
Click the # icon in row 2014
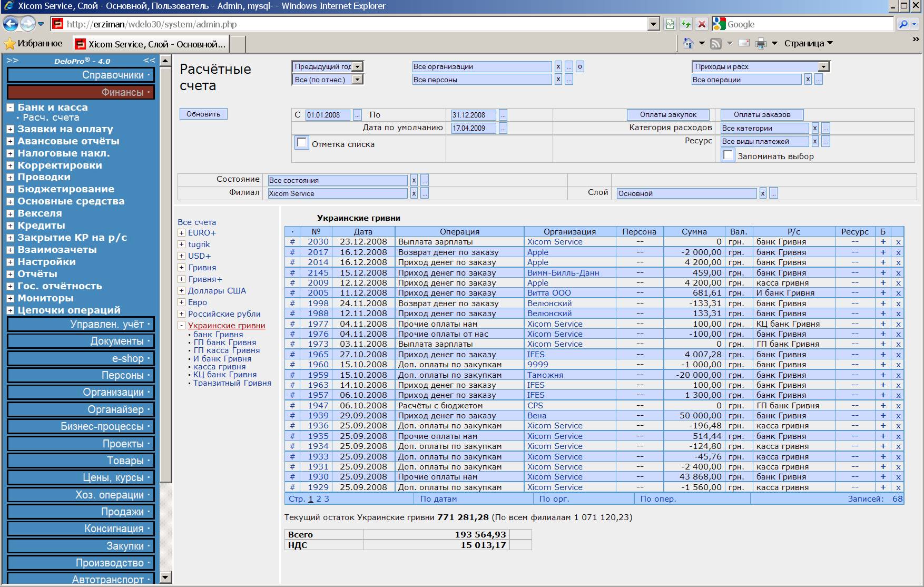tap(292, 262)
